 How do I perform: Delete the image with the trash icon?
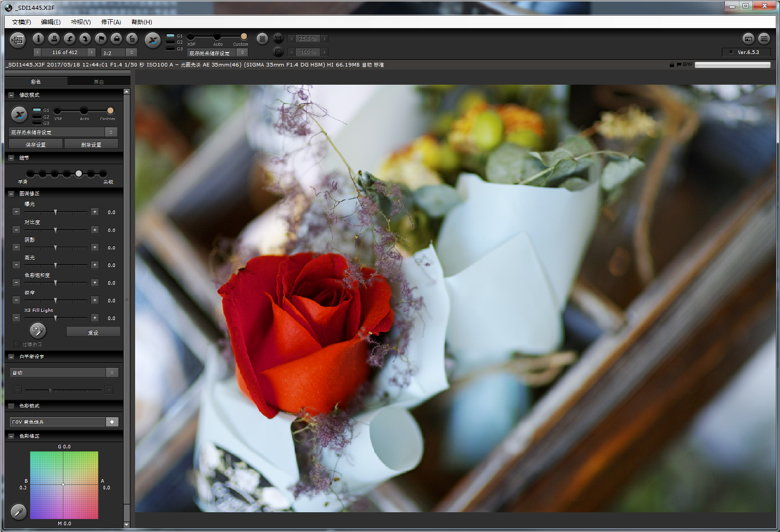(x=132, y=38)
